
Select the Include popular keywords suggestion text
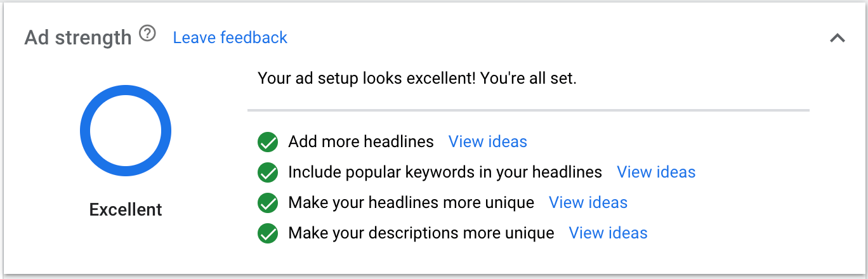click(x=445, y=172)
